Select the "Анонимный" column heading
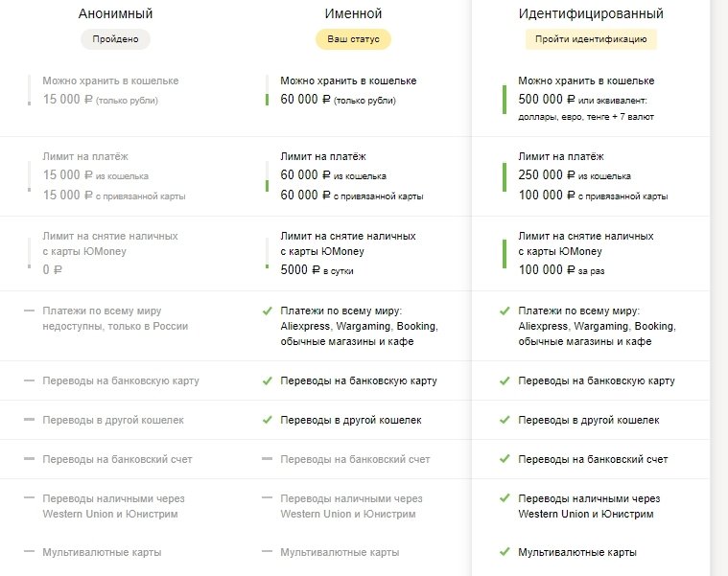728x576 pixels. [x=116, y=14]
